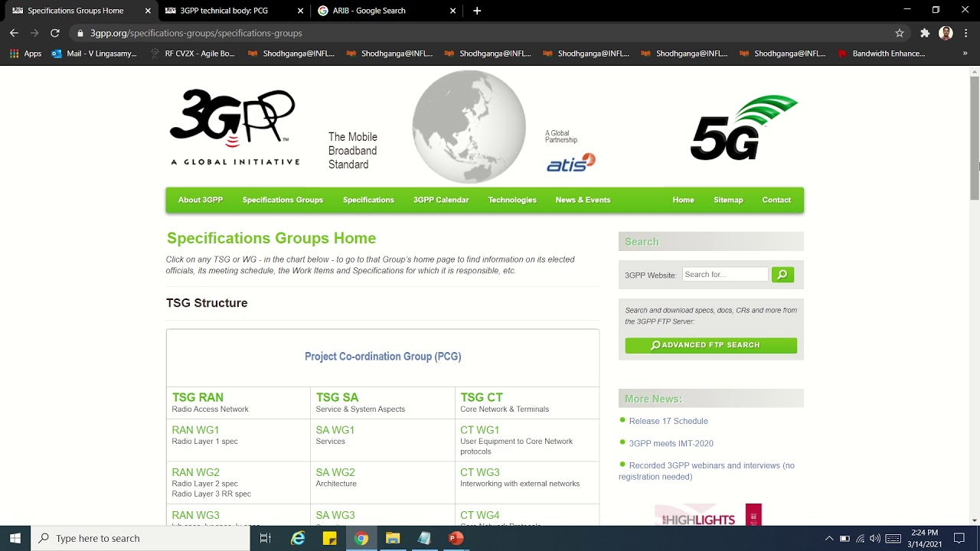Open the Bandwidth Enhance... bookmark
Viewport: 980px width, 551px height.
[x=882, y=54]
